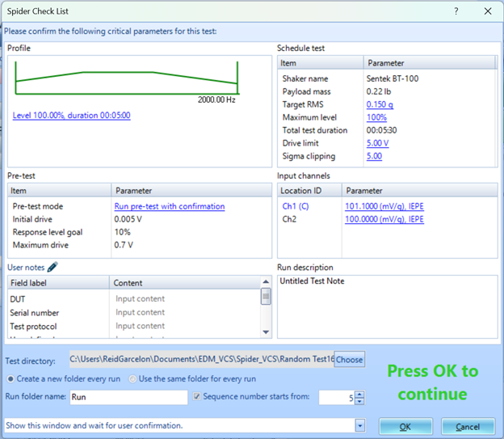Decrease the sequence number with down arrow
Image resolution: width=504 pixels, height=439 pixels.
pos(359,401)
